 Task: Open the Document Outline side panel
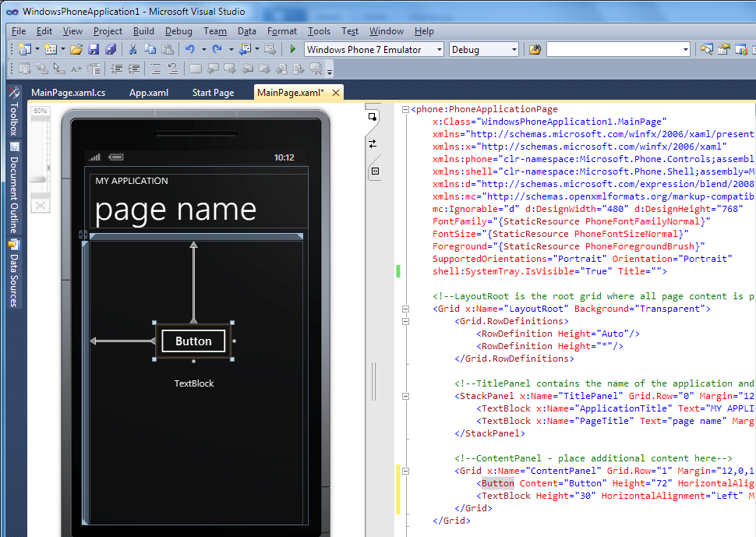(15, 189)
